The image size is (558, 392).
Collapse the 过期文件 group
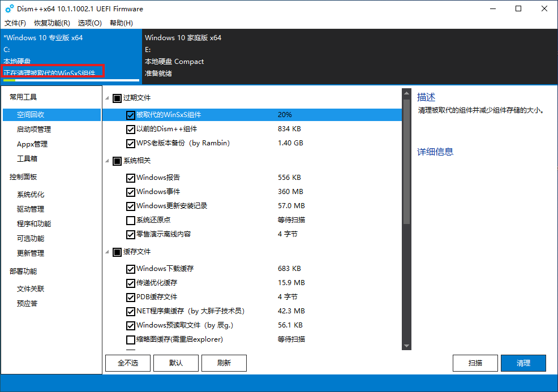tap(107, 98)
